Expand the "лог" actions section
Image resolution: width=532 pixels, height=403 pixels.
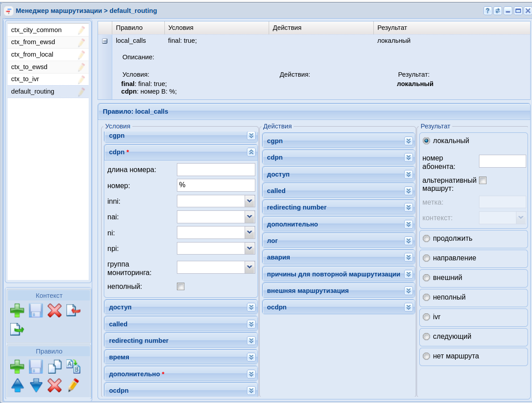click(409, 241)
